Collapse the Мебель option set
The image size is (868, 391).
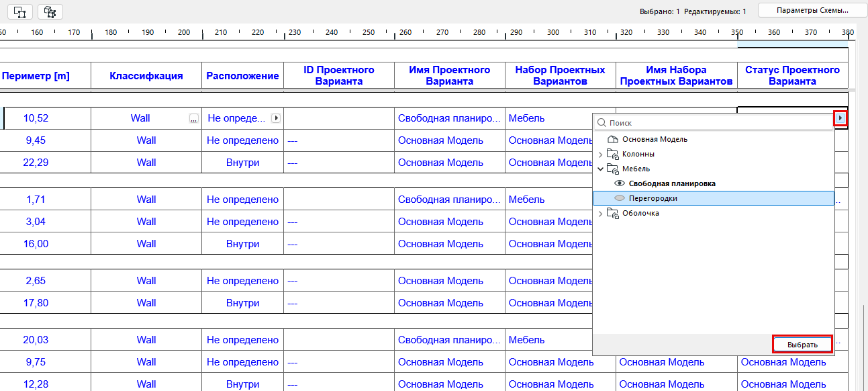601,169
